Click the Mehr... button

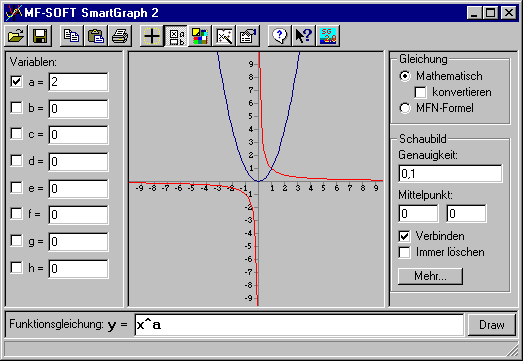(x=430, y=276)
